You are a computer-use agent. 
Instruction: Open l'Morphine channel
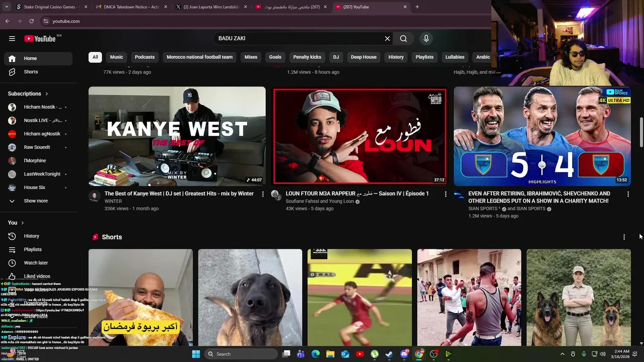coord(38,160)
